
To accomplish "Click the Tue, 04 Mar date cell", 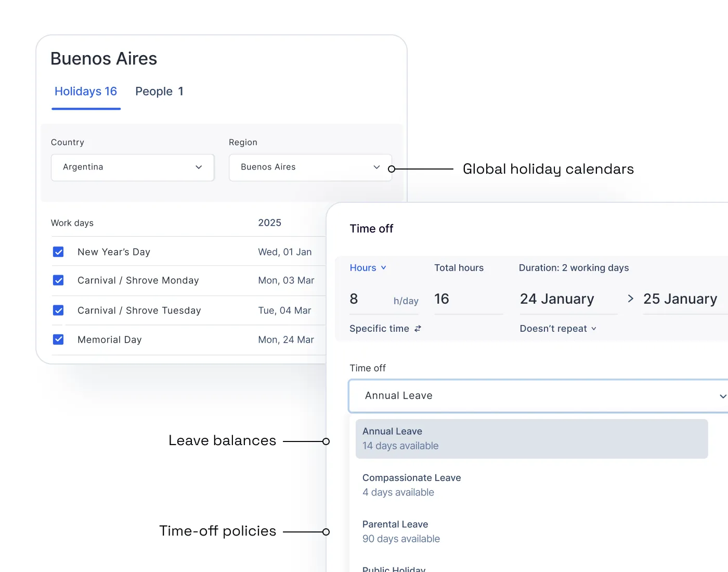I will tap(284, 310).
